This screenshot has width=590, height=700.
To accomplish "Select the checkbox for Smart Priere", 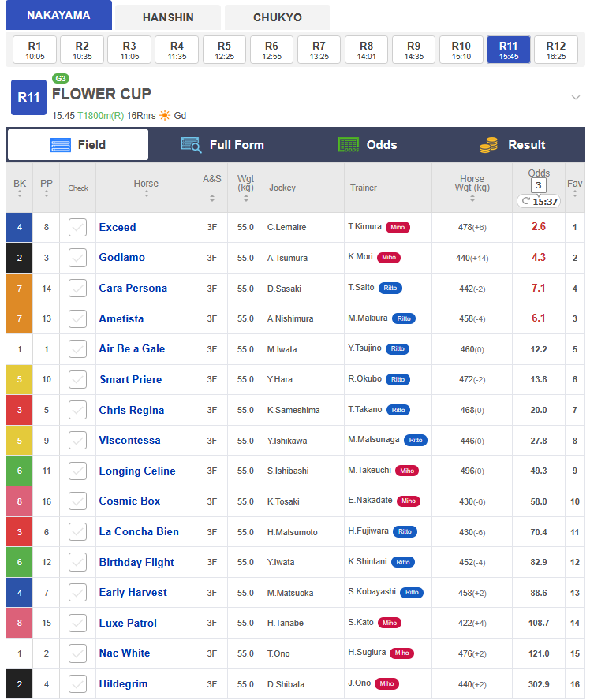I will (x=78, y=379).
